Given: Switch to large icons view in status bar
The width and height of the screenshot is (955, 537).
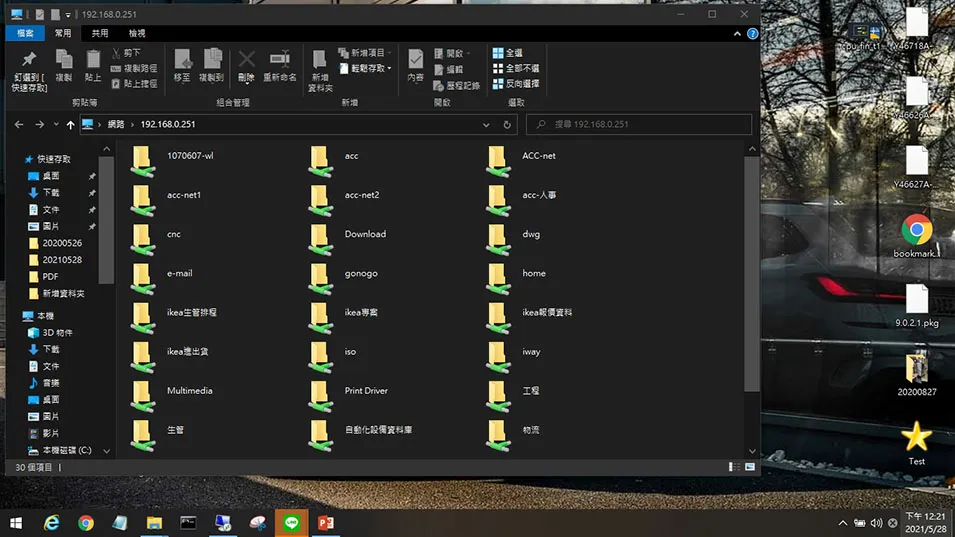Looking at the screenshot, I should tap(750, 467).
